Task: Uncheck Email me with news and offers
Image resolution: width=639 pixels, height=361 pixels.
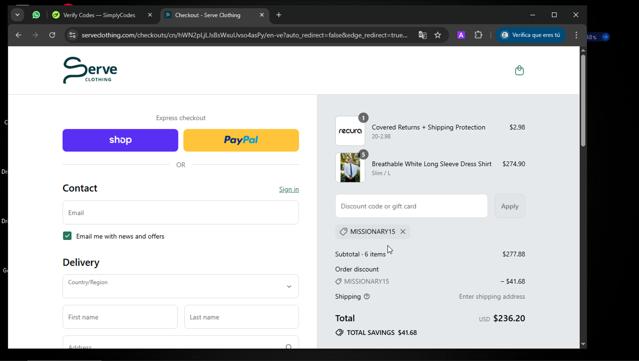Action: pyautogui.click(x=67, y=236)
